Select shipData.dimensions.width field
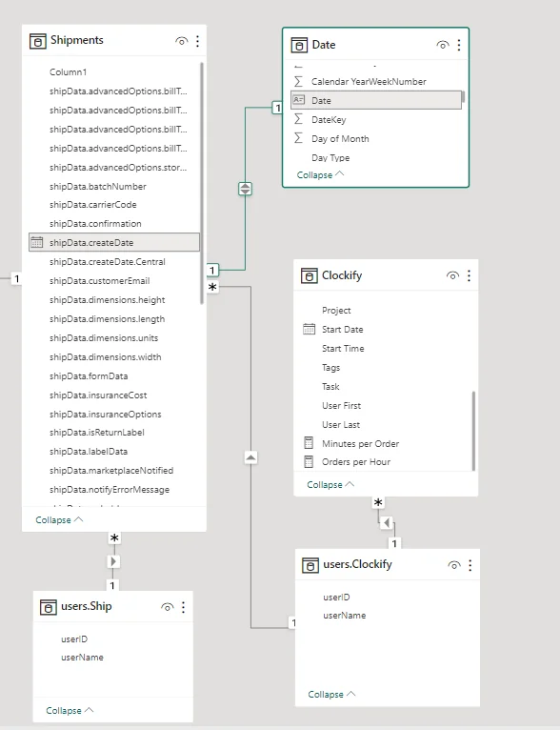The image size is (560, 730). (106, 357)
